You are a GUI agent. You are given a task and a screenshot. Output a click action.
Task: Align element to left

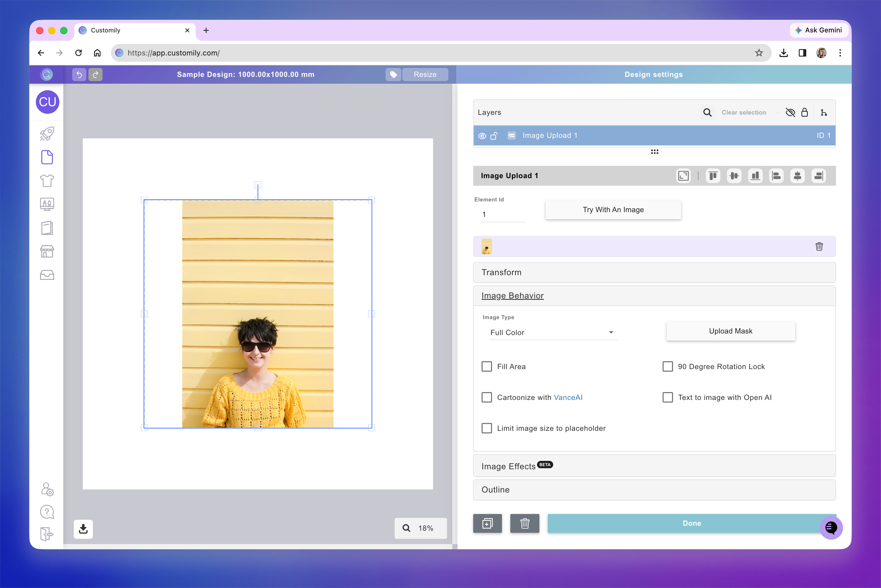[x=776, y=176]
